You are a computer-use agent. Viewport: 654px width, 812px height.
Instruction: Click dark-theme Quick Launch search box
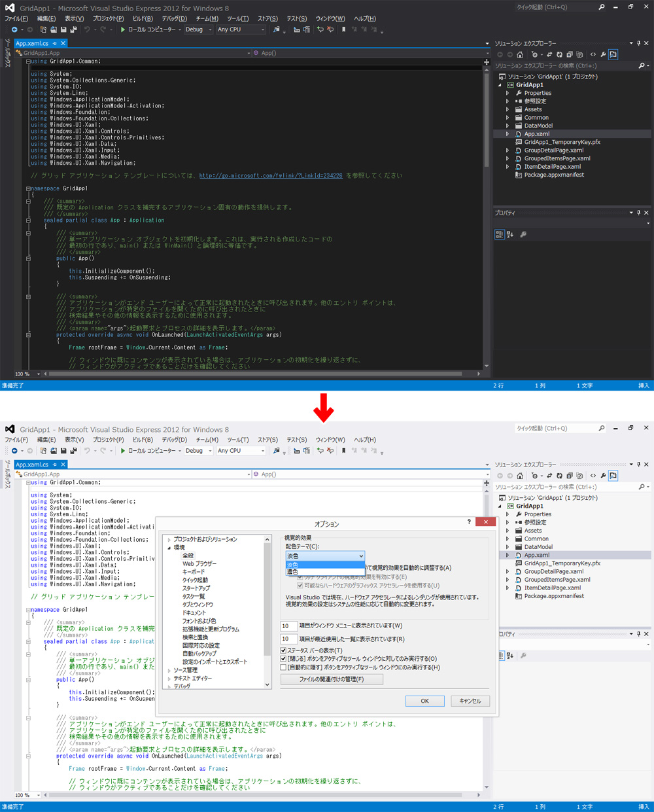pyautogui.click(x=560, y=7)
